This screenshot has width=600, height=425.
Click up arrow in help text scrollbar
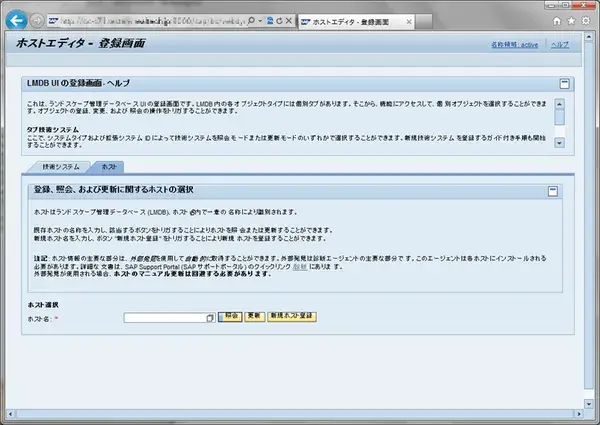tap(559, 104)
